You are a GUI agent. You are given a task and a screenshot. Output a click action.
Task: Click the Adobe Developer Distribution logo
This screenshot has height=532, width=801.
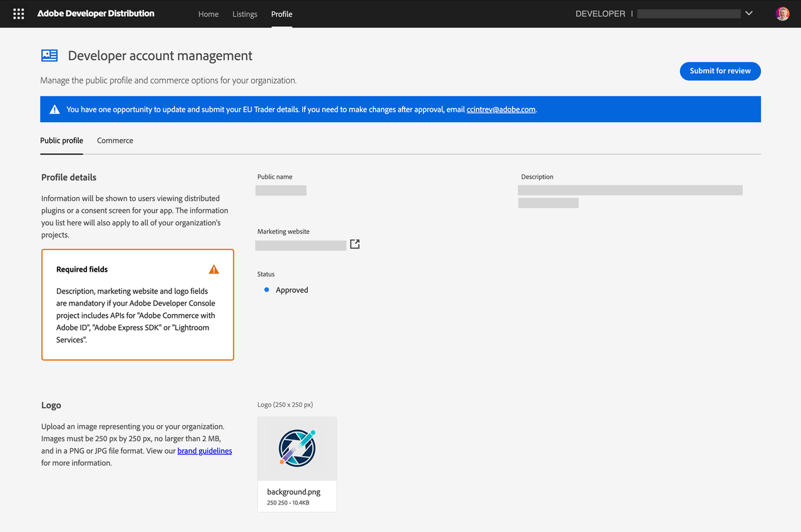[95, 13]
